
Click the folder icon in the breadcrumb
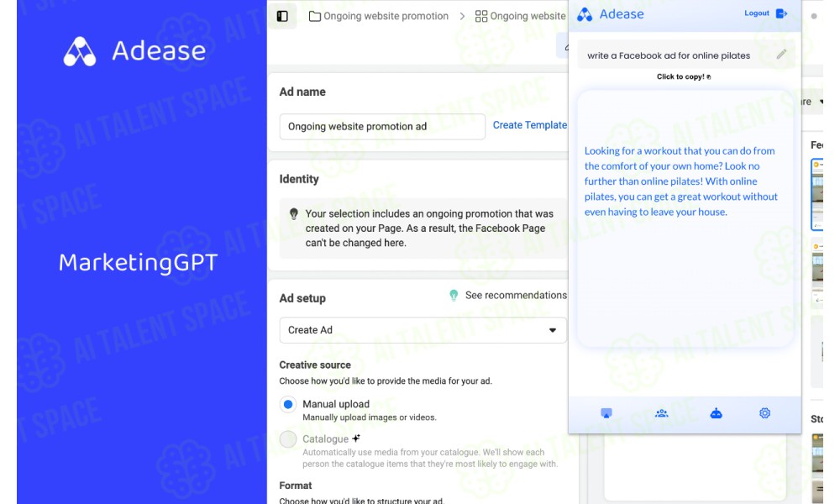click(x=315, y=17)
